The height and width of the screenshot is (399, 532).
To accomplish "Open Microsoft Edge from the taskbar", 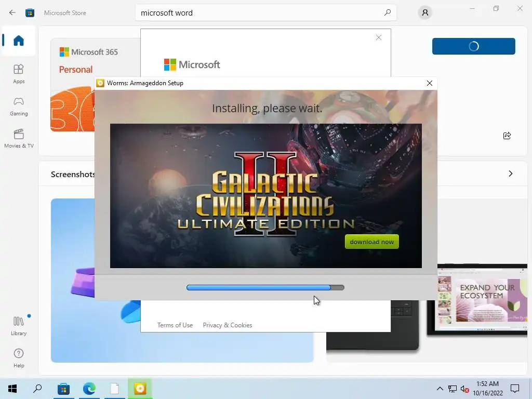I will tap(89, 389).
